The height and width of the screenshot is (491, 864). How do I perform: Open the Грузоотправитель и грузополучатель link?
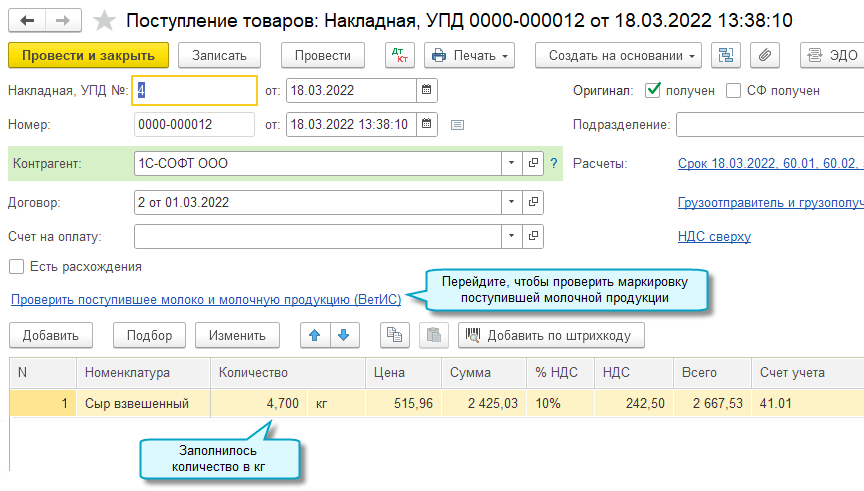pos(770,202)
